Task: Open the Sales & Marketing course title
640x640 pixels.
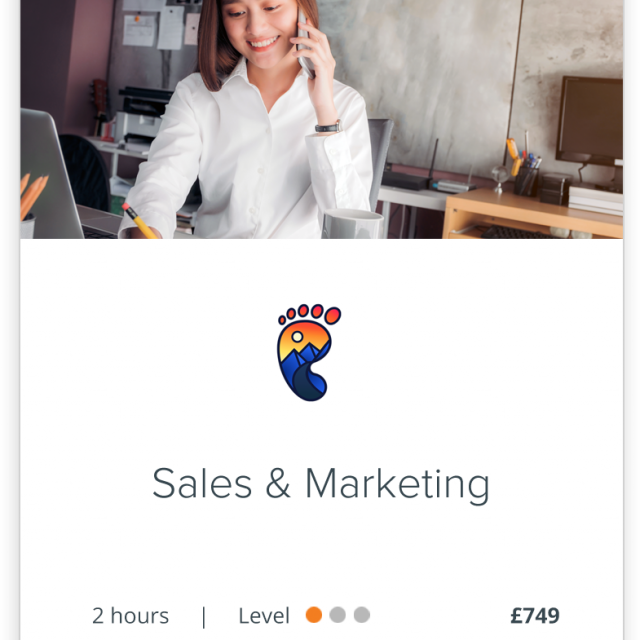Action: pos(321,484)
